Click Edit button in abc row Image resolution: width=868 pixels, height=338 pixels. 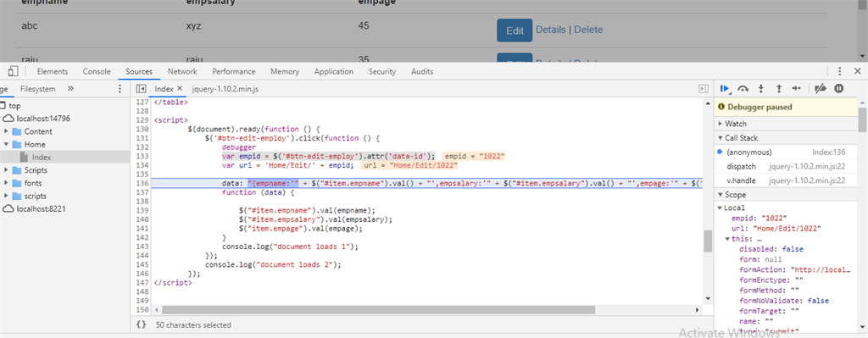(x=515, y=30)
